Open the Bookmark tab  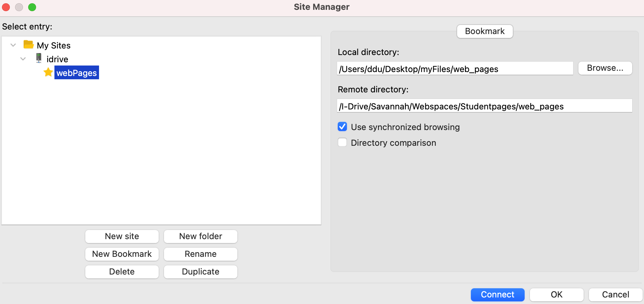pos(485,31)
